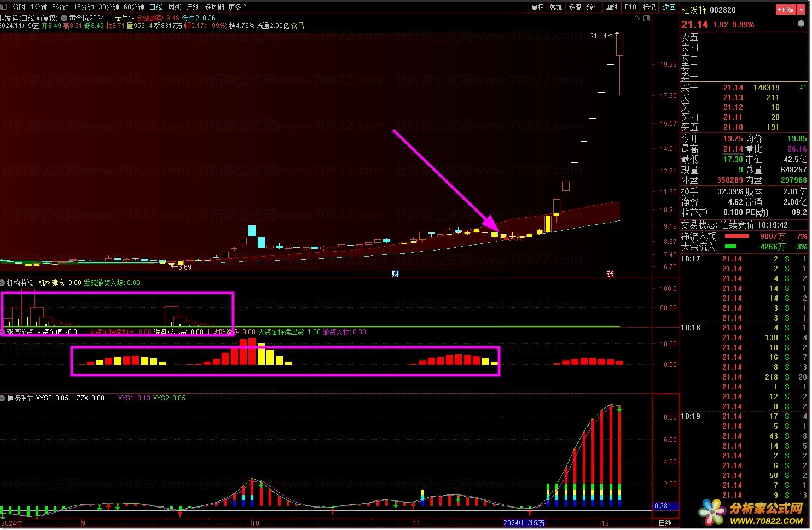Click the 日线 label at chart bottom right
This screenshot has height=530, width=812.
(665, 523)
